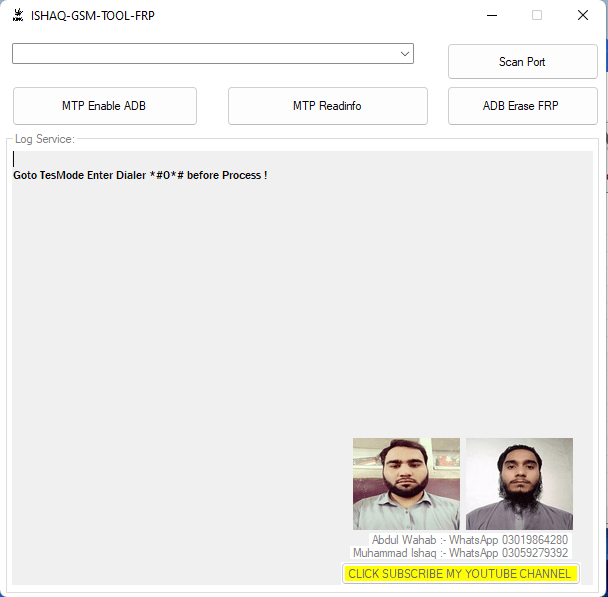Click Subscribe My YouTube Channel button
Viewport: 608px width, 597px height.
[460, 573]
